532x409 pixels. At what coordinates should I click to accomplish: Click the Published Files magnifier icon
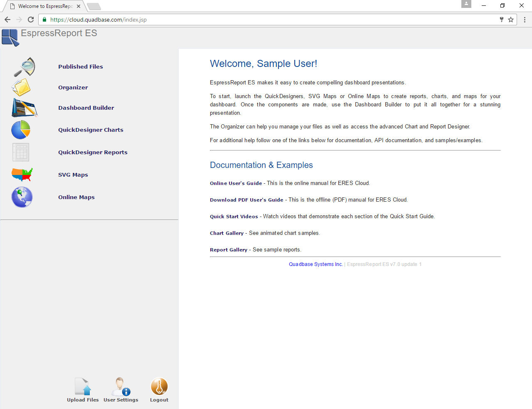pos(25,67)
